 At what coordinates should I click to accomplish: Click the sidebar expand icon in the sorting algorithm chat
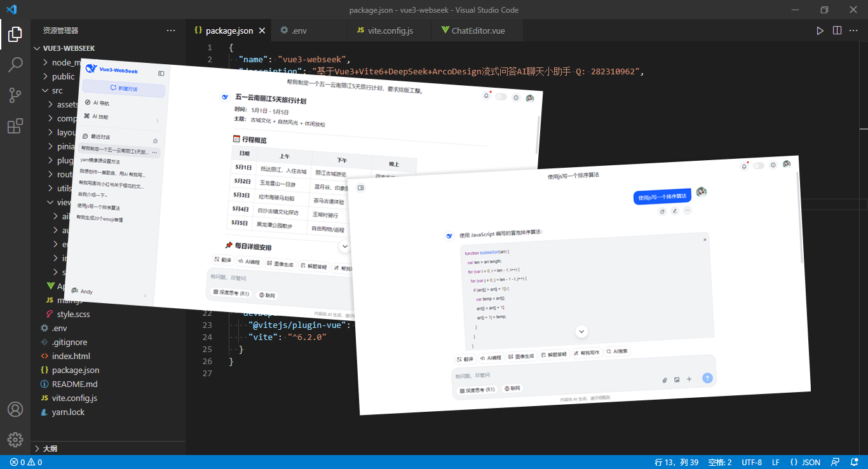click(x=360, y=187)
